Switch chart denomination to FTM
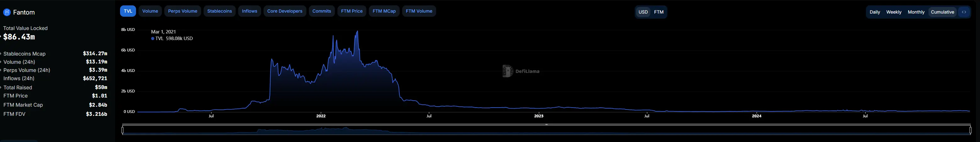This screenshot has width=980, height=142. (x=659, y=12)
